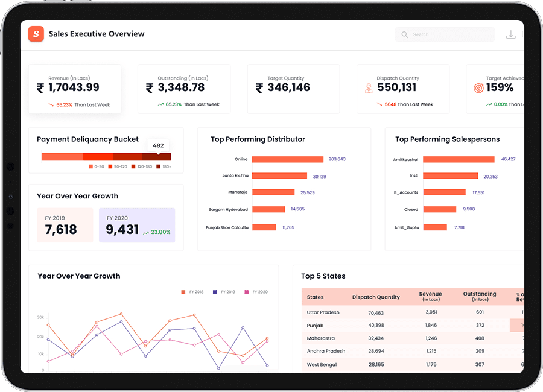Toggle the FY 2018 series legend
Screen dimensions: 543x392
pos(183,292)
